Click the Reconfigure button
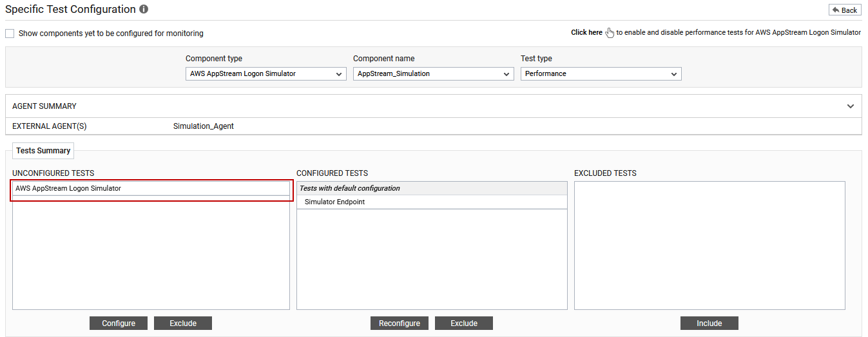The width and height of the screenshot is (868, 337). pyautogui.click(x=400, y=323)
